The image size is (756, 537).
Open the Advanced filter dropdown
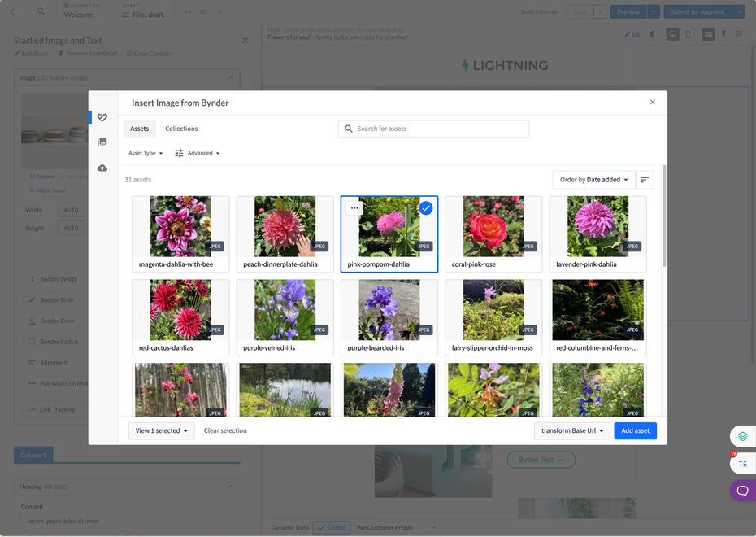click(198, 153)
